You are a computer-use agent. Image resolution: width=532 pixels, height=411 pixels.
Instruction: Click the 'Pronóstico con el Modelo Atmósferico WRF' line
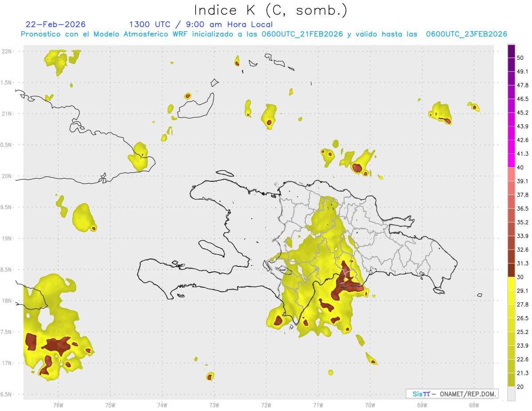[x=264, y=34]
